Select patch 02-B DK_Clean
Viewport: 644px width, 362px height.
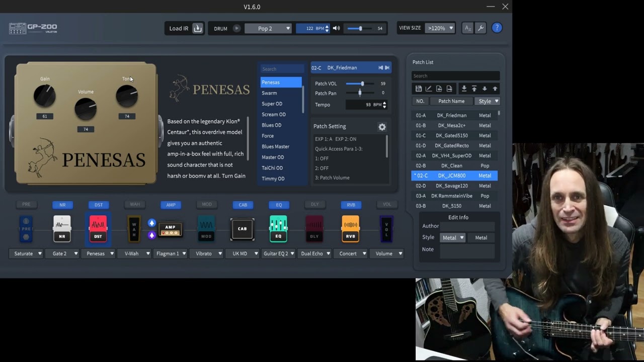pyautogui.click(x=454, y=165)
